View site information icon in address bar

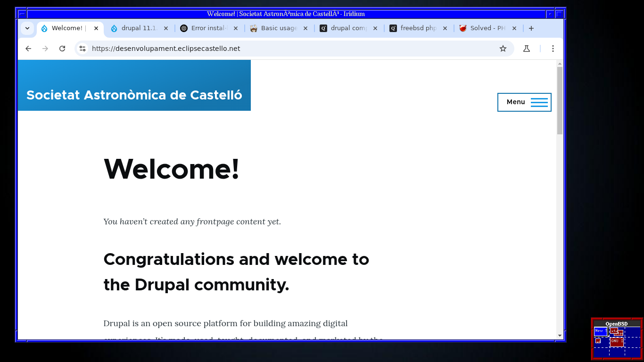(x=83, y=49)
